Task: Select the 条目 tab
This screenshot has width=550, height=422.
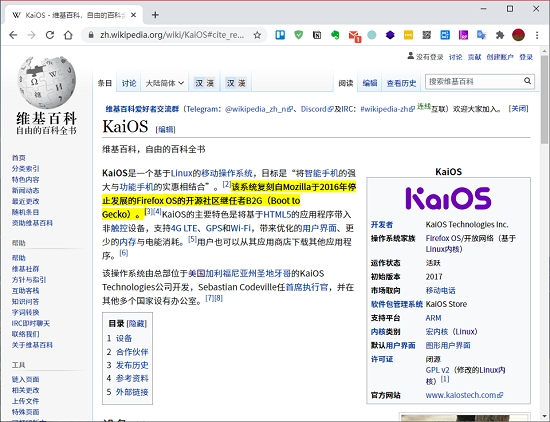Action: click(105, 83)
